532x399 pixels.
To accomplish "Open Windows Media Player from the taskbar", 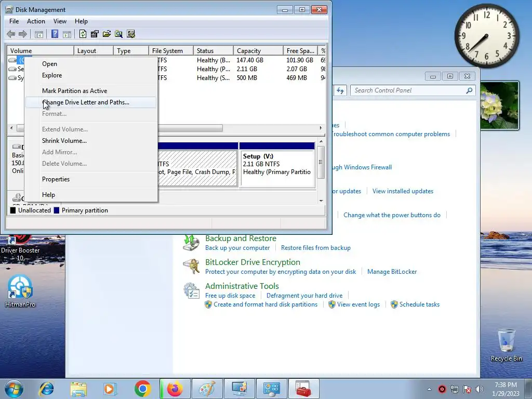I will tap(110, 389).
